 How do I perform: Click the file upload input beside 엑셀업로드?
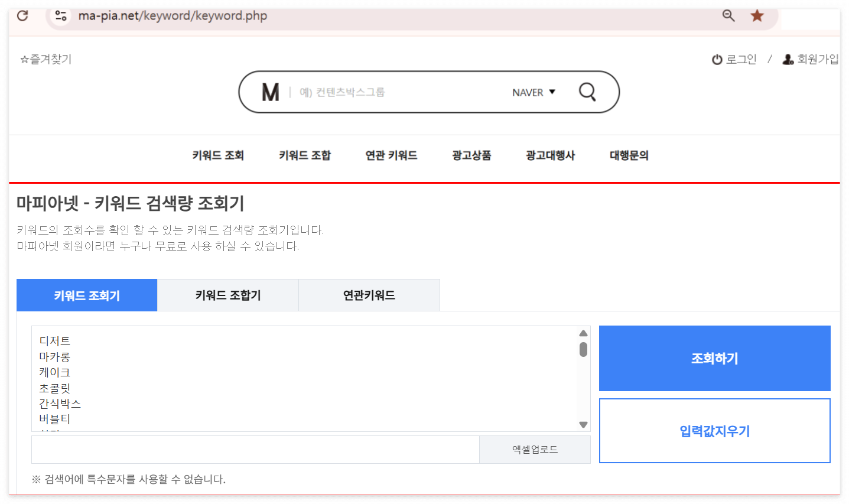click(x=254, y=450)
